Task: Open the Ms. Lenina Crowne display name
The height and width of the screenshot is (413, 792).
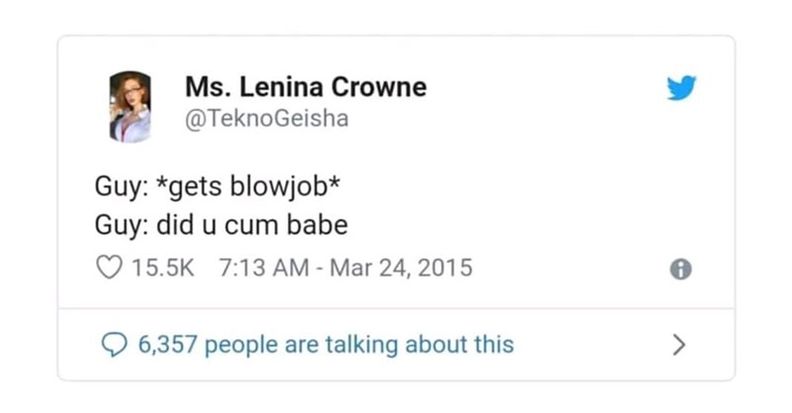Action: click(306, 87)
